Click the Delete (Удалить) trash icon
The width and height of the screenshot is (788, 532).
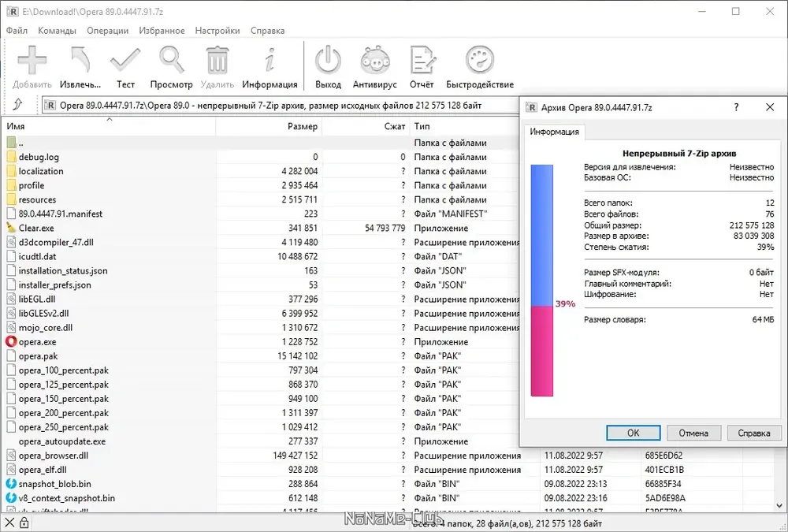coord(217,61)
